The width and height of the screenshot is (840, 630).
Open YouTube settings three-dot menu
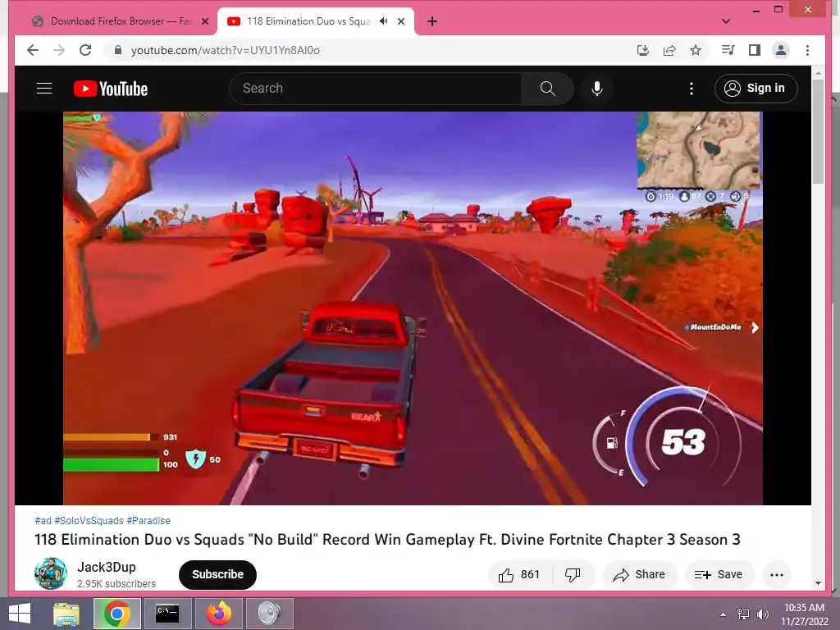692,89
